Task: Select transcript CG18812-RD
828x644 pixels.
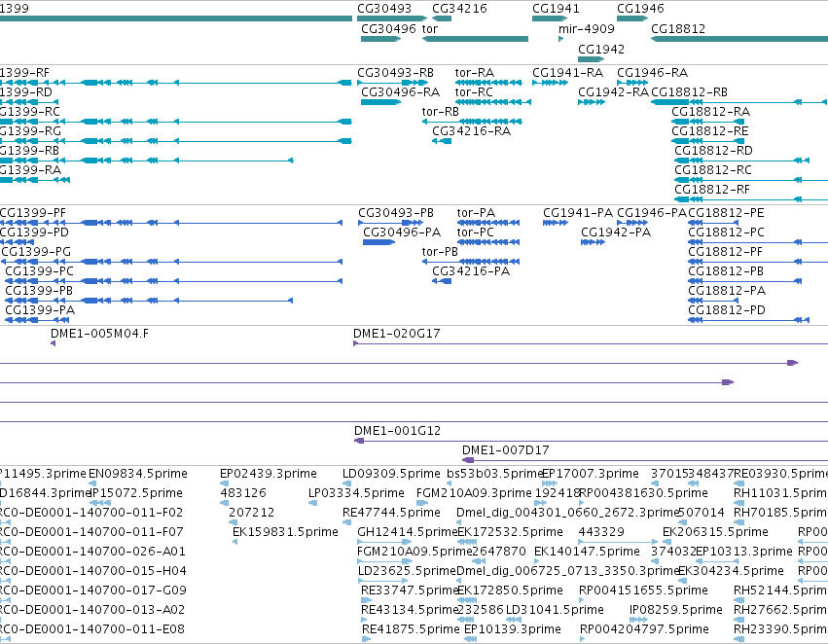Action: 713,151
